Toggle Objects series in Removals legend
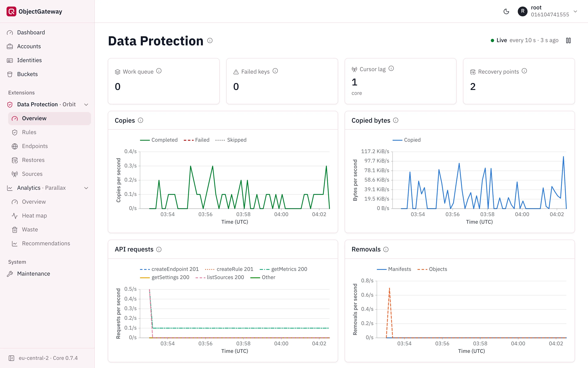 pos(432,269)
